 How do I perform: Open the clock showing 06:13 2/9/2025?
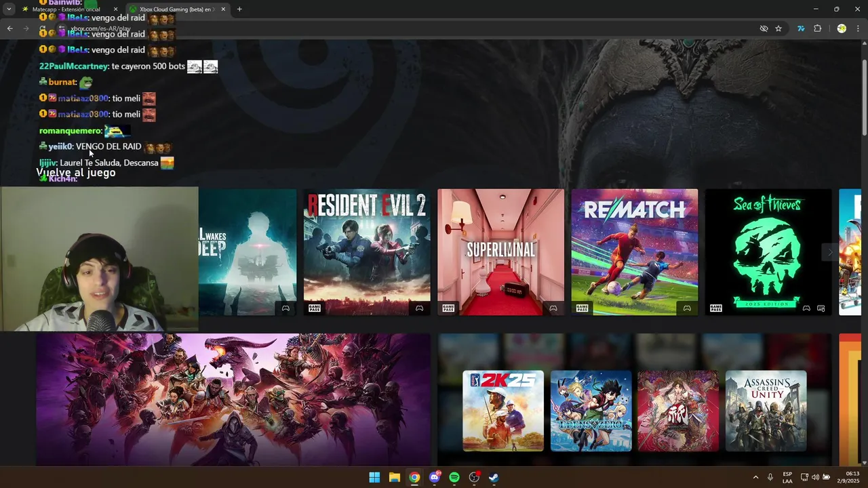pyautogui.click(x=848, y=477)
